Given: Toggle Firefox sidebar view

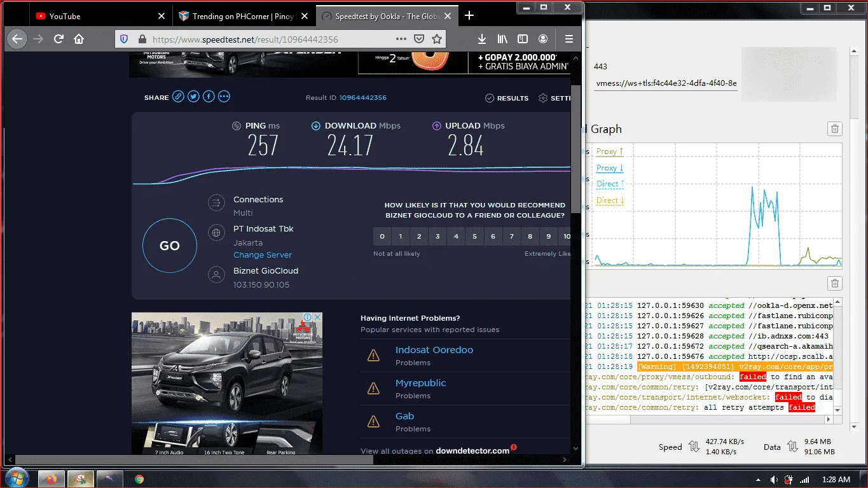Looking at the screenshot, I should (x=523, y=39).
